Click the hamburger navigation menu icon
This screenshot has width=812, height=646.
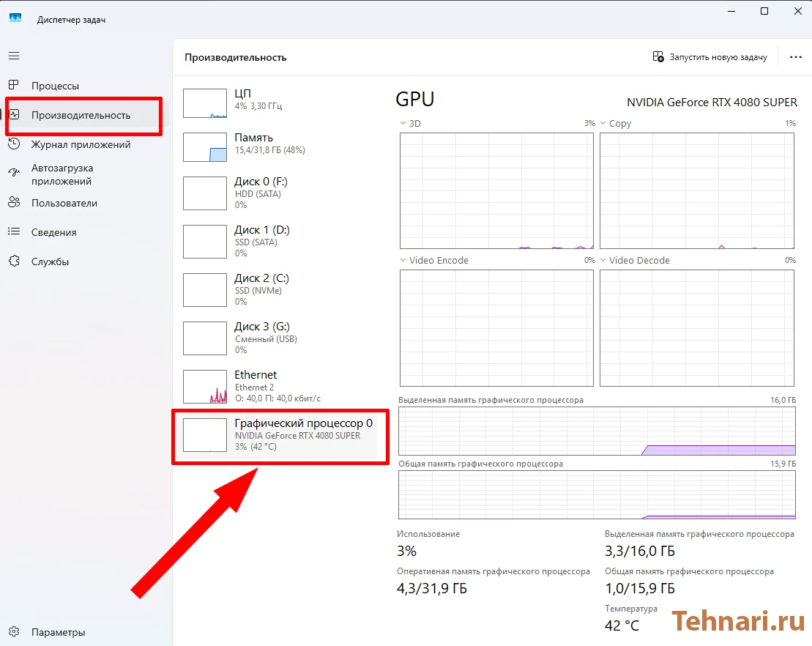(x=13, y=55)
